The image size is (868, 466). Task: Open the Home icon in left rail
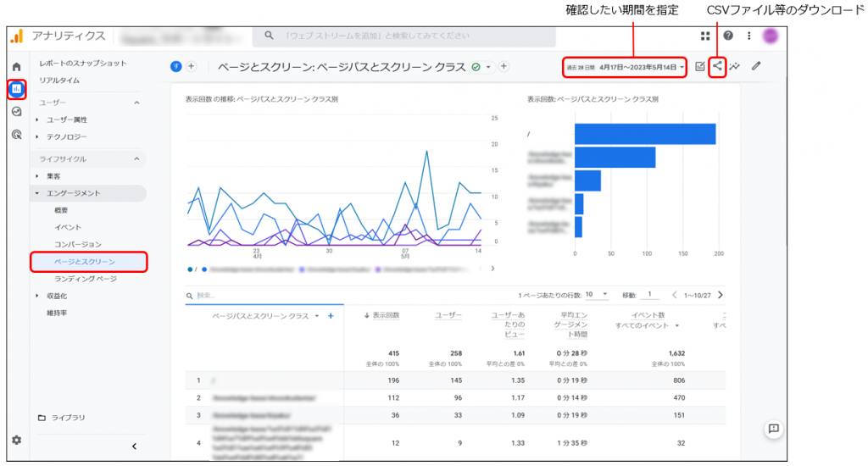[x=17, y=66]
